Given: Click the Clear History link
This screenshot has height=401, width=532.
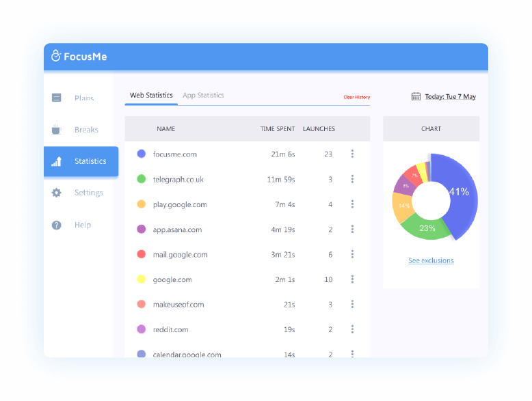Looking at the screenshot, I should pyautogui.click(x=356, y=97).
